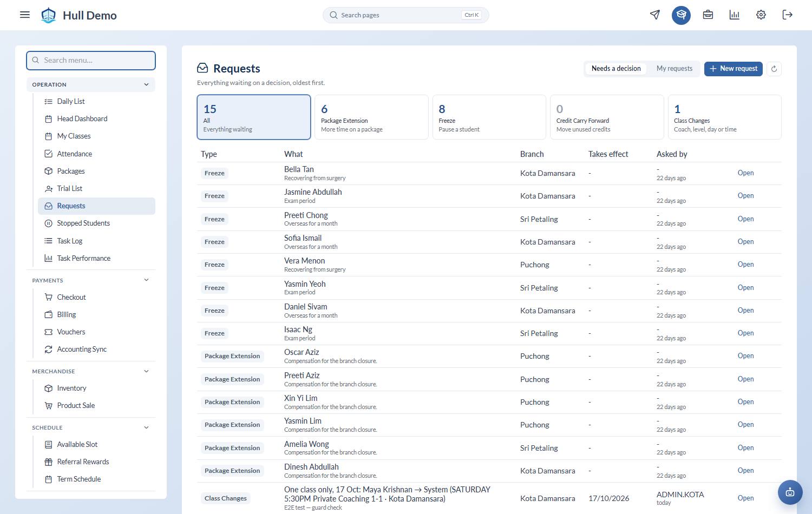
Task: Go to Daily List in sidebar
Action: pos(96,101)
